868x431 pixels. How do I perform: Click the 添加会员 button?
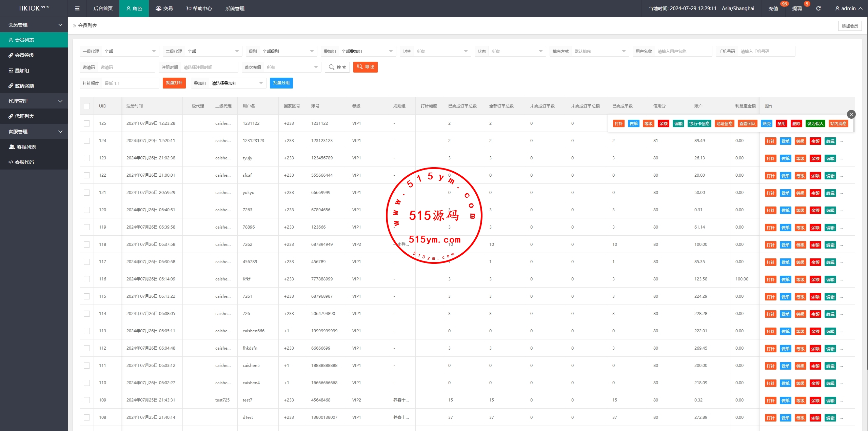pyautogui.click(x=850, y=26)
